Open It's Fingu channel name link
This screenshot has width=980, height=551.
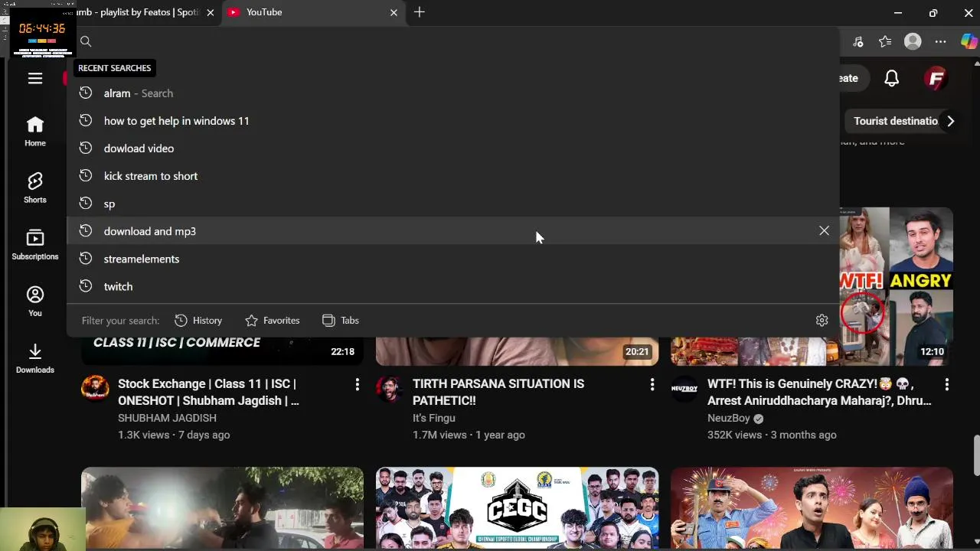click(434, 418)
